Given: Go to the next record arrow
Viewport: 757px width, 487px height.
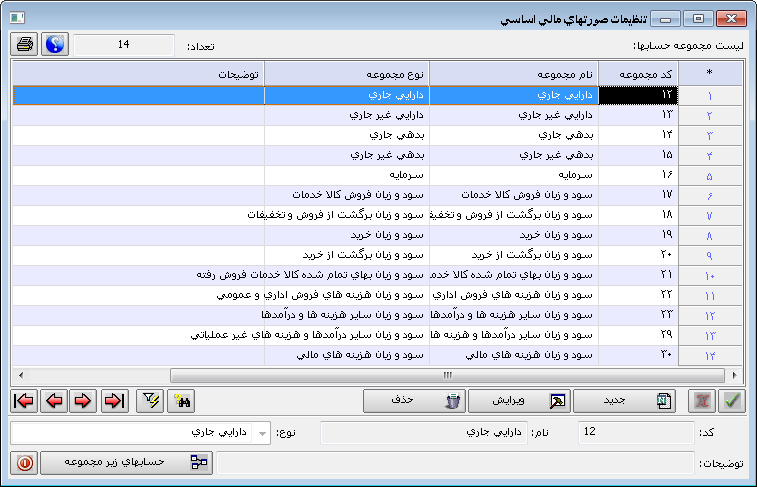Looking at the screenshot, I should [x=83, y=401].
